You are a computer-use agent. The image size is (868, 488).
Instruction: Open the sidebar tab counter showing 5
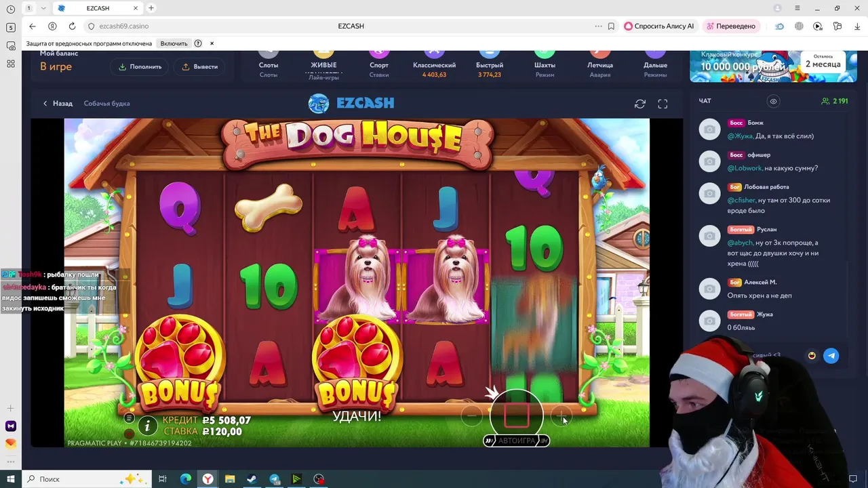pyautogui.click(x=11, y=27)
